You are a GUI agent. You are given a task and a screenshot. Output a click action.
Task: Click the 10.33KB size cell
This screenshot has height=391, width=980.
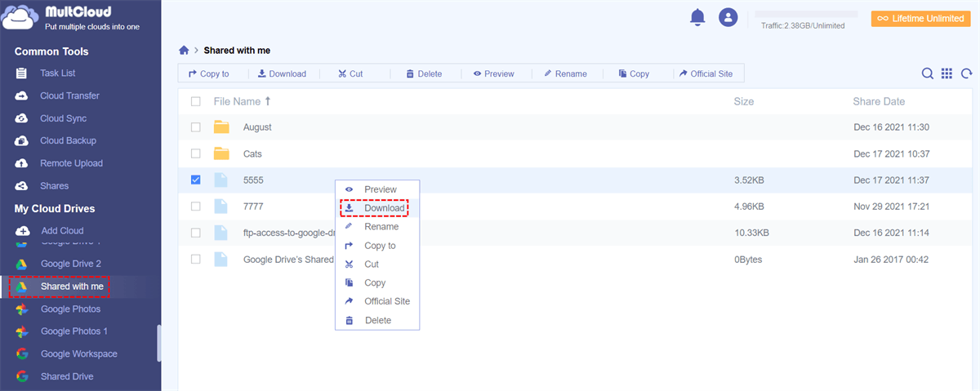[751, 233]
